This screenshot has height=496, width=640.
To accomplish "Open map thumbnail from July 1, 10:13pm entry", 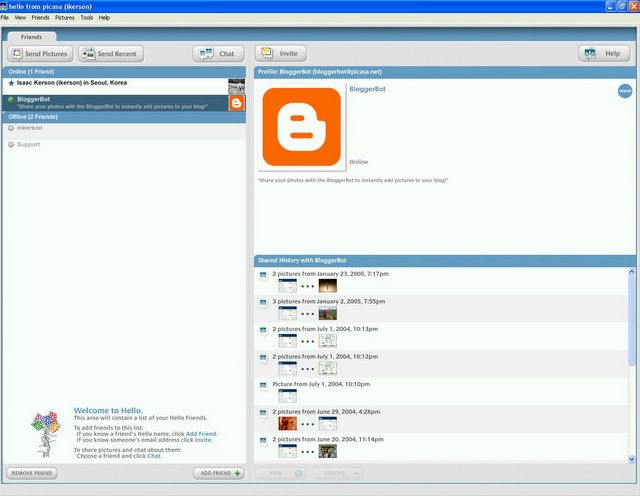I will click(328, 341).
